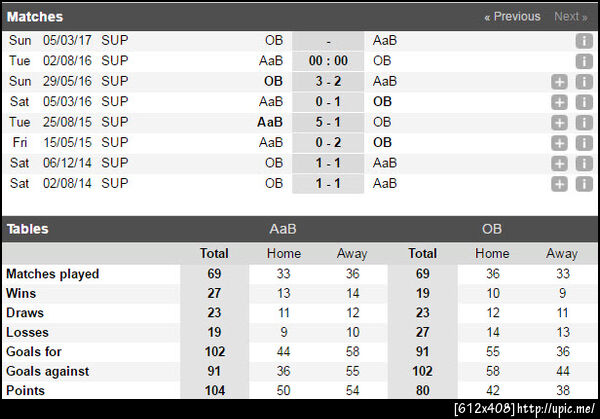
Task: Select the 00 : 00 kickoff time cell
Action: [328, 61]
